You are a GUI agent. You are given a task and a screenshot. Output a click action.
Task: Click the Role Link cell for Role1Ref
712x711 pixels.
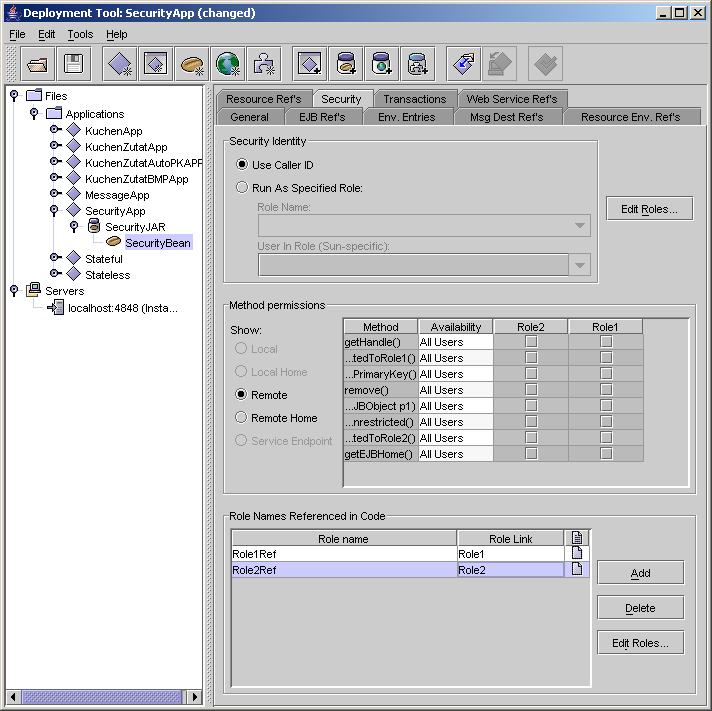coord(510,554)
